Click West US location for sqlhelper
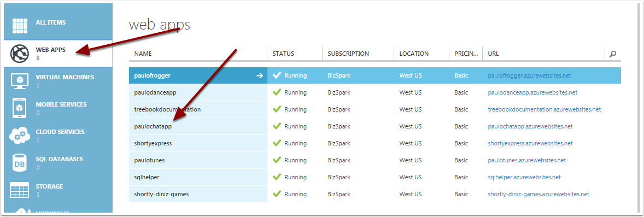 point(411,177)
